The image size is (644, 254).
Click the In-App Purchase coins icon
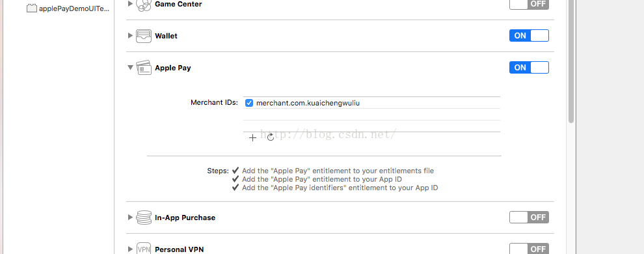tap(143, 218)
